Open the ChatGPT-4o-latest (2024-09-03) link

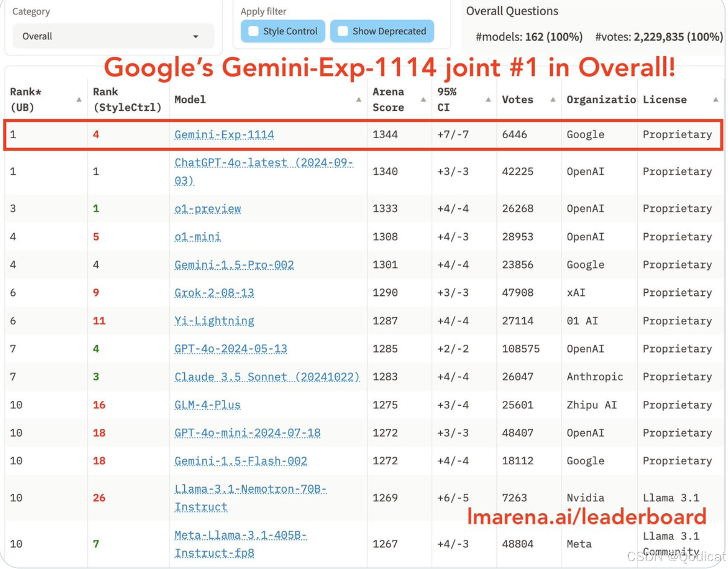click(264, 172)
